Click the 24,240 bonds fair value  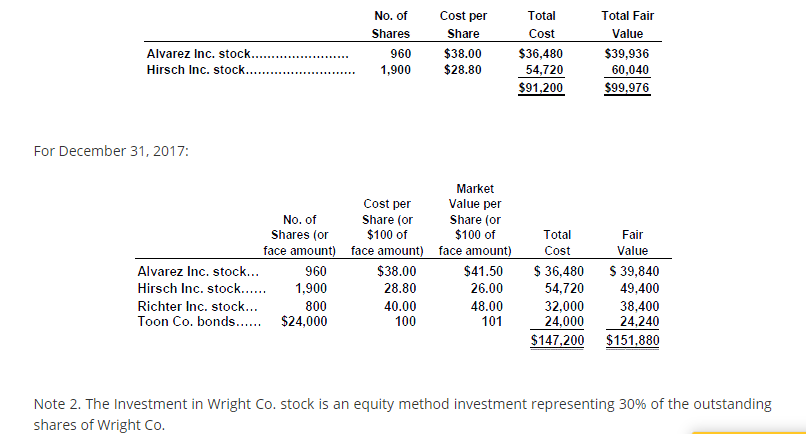(637, 322)
